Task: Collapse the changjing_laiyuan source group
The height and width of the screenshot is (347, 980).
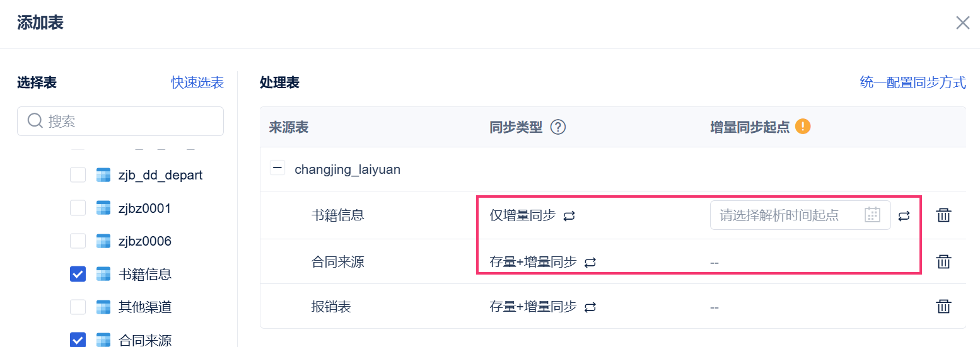Action: point(277,168)
